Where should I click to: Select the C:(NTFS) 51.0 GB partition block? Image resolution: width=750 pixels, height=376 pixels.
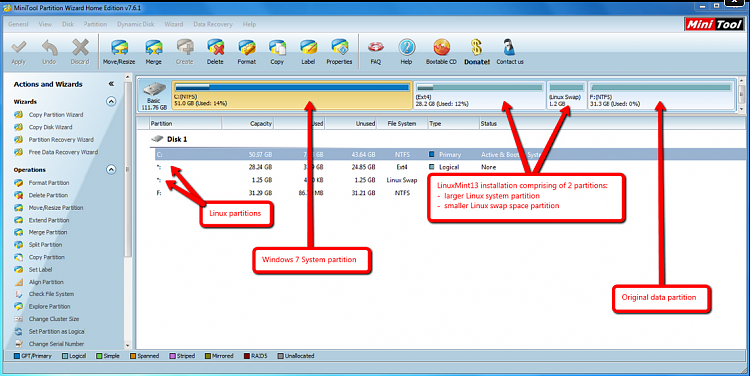pyautogui.click(x=292, y=95)
